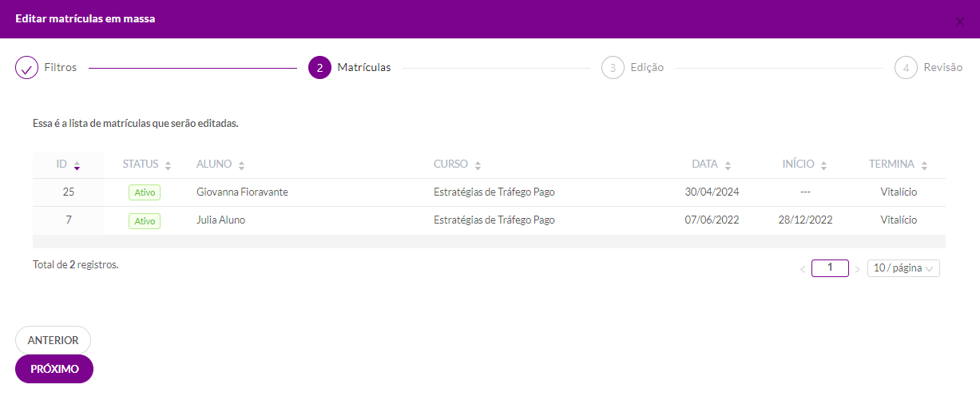Select student name Giovanna Fioravante
This screenshot has width=980, height=412.
coord(242,192)
